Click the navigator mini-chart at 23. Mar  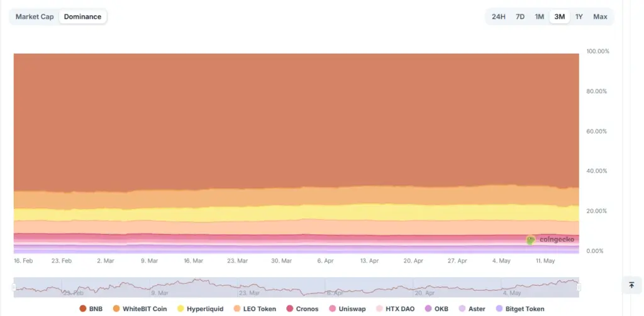[250, 293]
